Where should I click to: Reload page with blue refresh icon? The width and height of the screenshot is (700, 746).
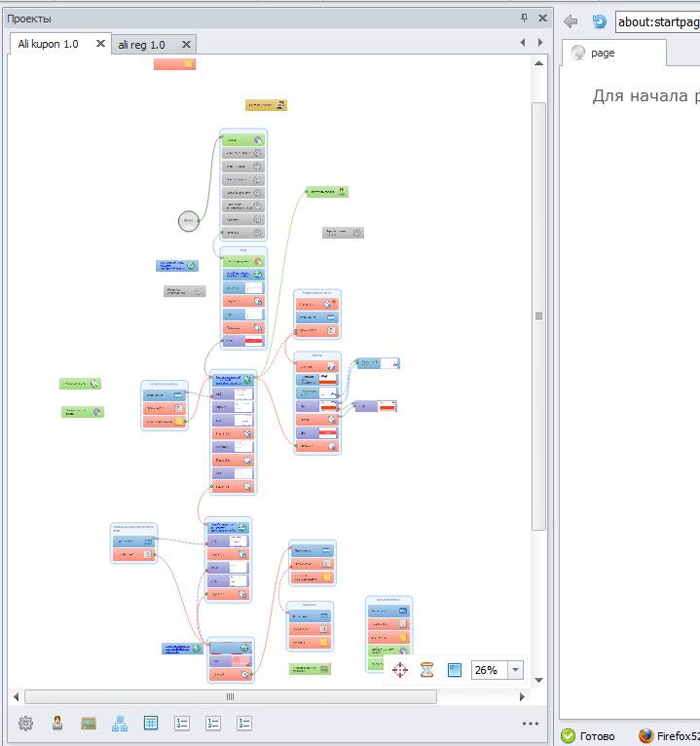click(x=599, y=21)
